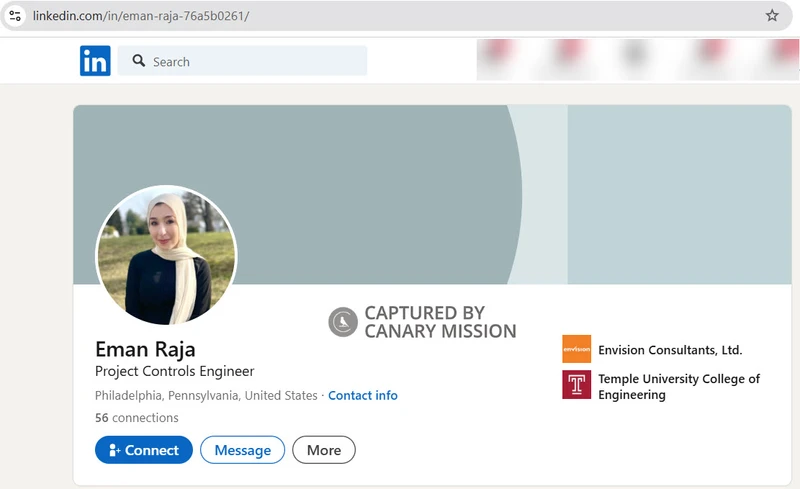Screen dimensions: 800x489
Task: Open site settings icon beside URL
Action: 15,16
